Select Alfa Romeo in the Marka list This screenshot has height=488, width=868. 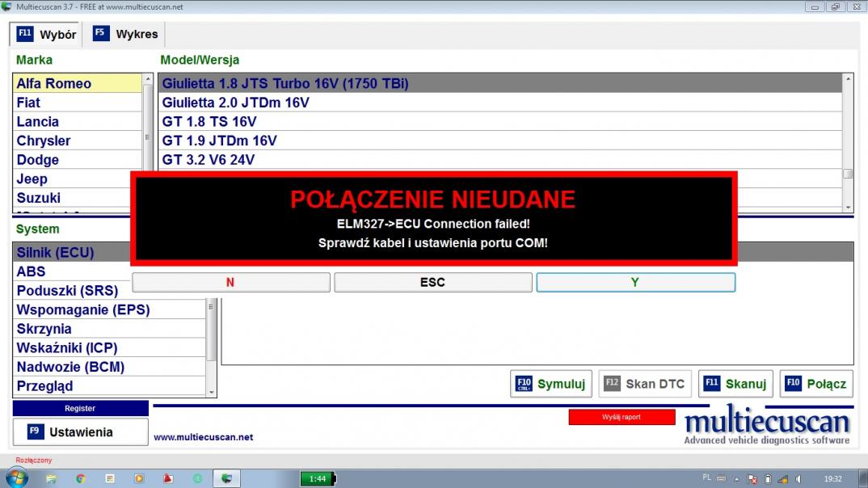[x=77, y=83]
